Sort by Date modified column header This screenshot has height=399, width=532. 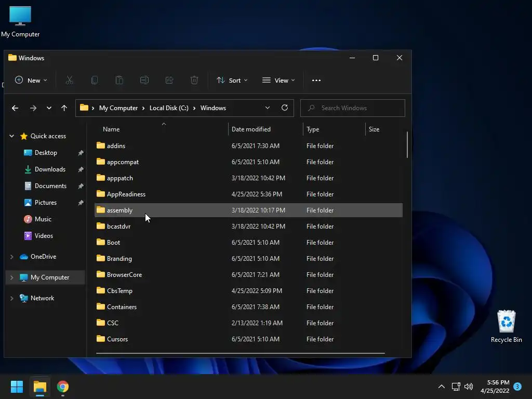[251, 129]
